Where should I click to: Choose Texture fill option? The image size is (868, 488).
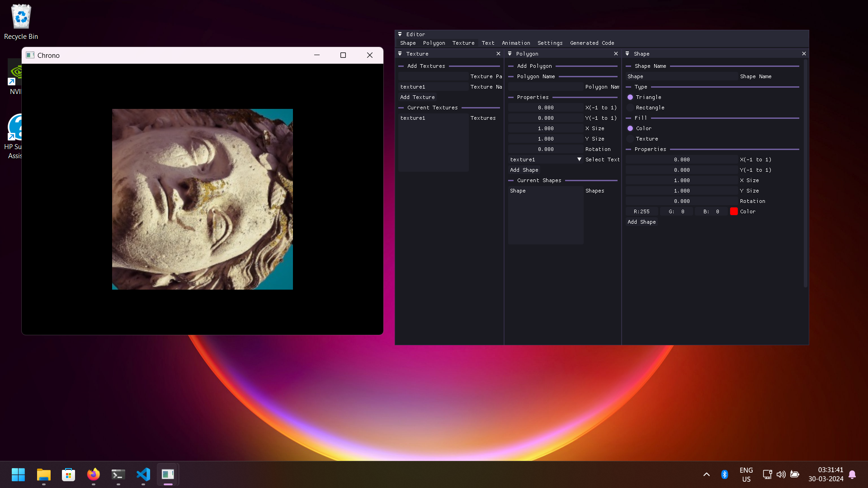pyautogui.click(x=630, y=139)
